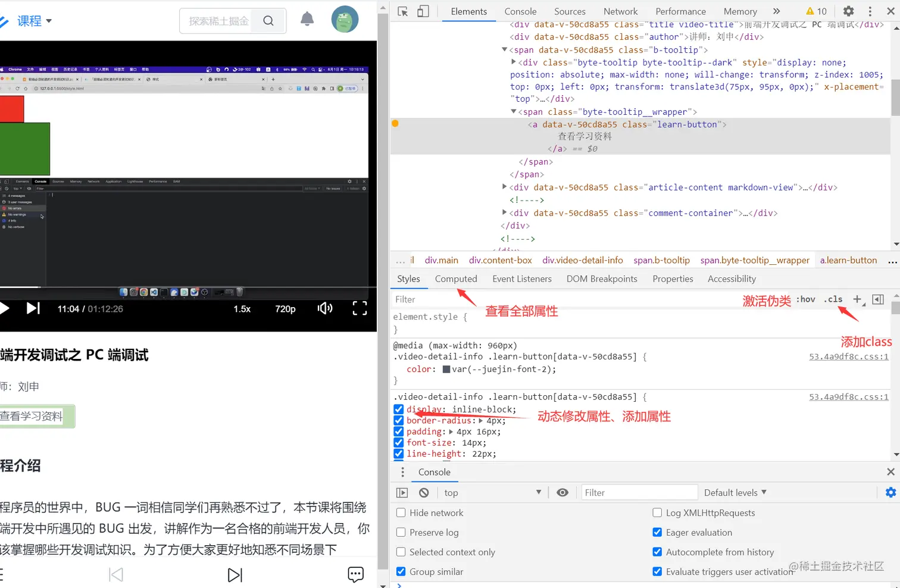Open the DevTools settings gear
The image size is (900, 588).
point(849,11)
